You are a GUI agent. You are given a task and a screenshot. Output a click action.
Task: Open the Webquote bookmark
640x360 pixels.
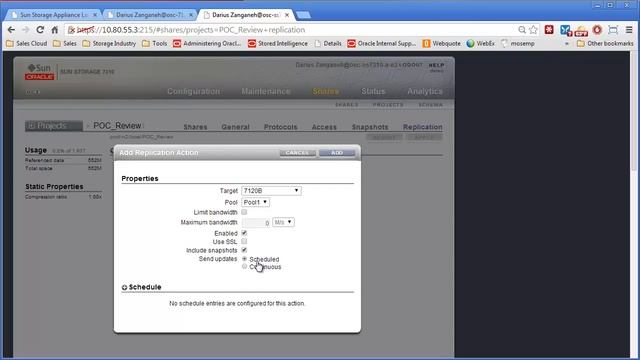click(x=441, y=43)
